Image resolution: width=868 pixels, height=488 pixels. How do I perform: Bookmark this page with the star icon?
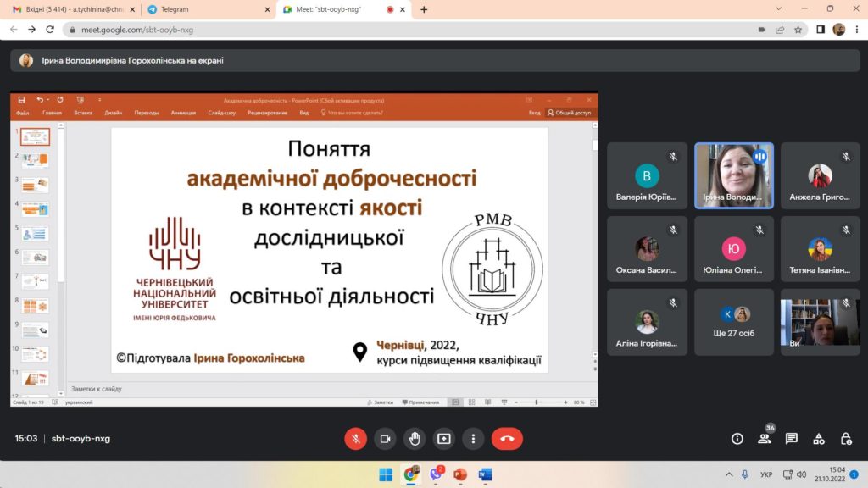coord(798,30)
